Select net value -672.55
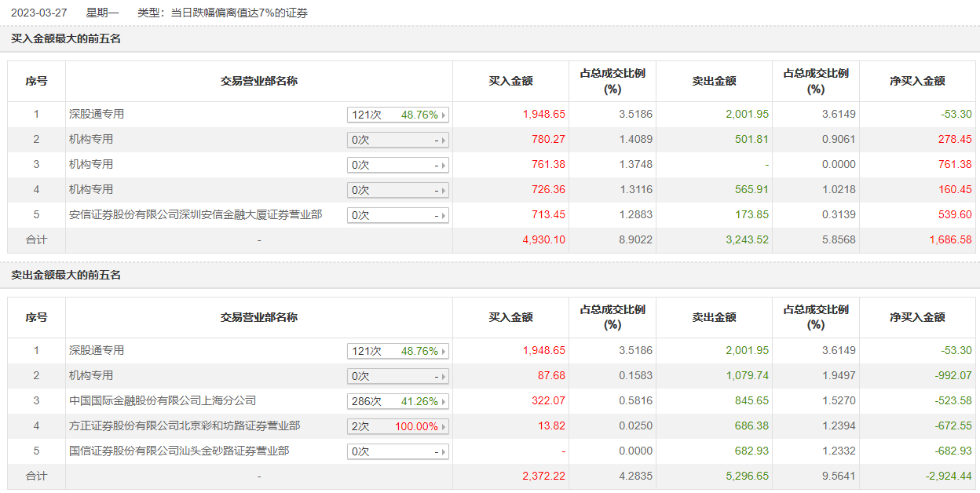The width and height of the screenshot is (980, 493). tap(953, 425)
